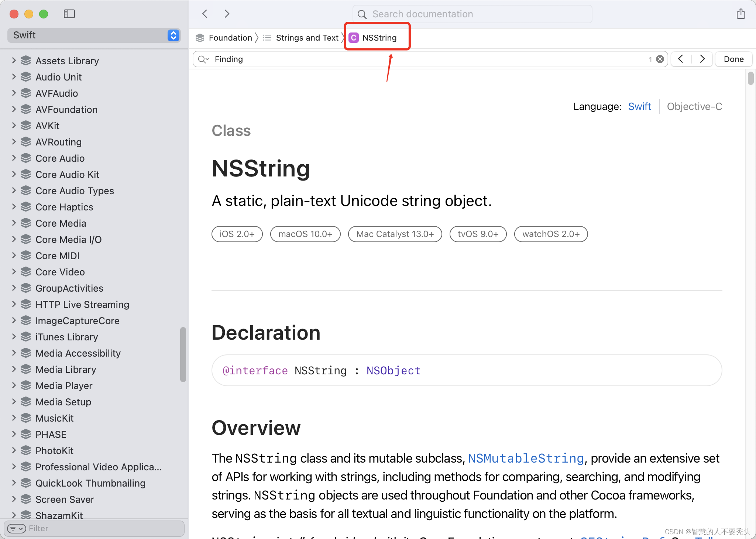The width and height of the screenshot is (756, 539).
Task: Click the Core Audio framework stack icon
Action: point(25,158)
